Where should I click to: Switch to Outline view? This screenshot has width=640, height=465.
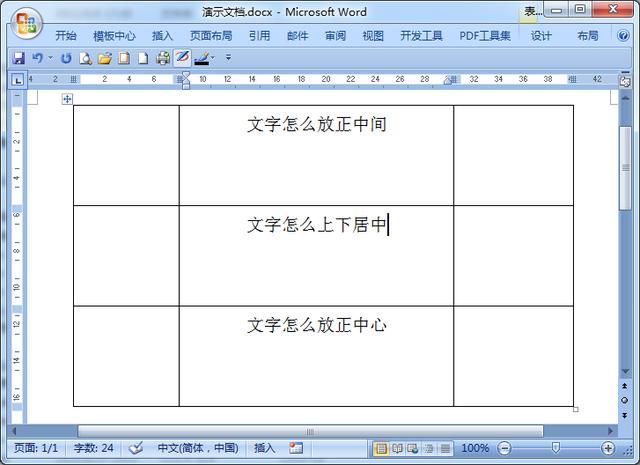429,449
